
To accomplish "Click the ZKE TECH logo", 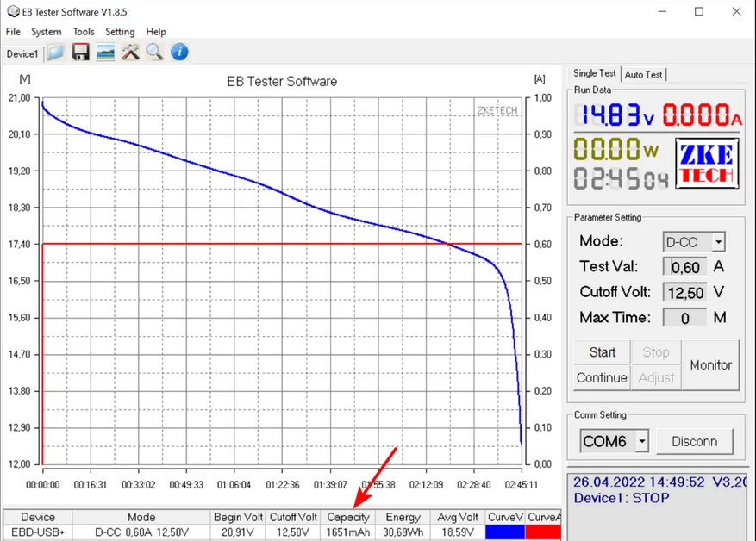I will point(707,164).
